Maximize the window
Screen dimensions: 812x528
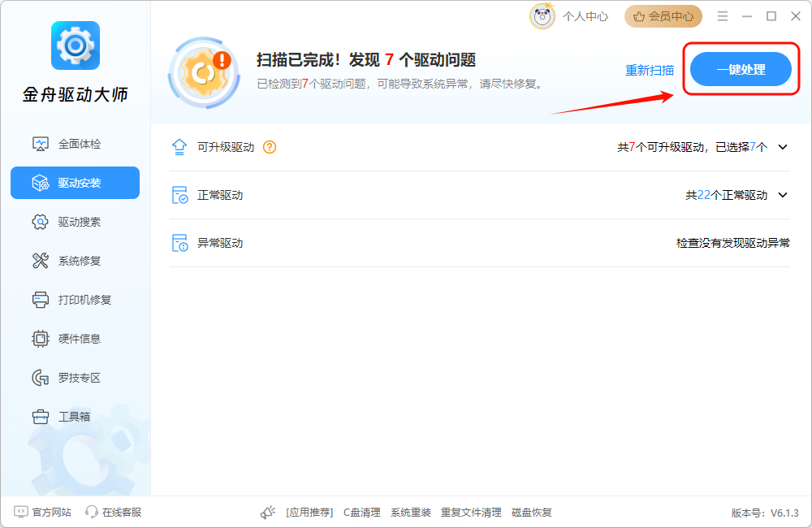[x=771, y=16]
